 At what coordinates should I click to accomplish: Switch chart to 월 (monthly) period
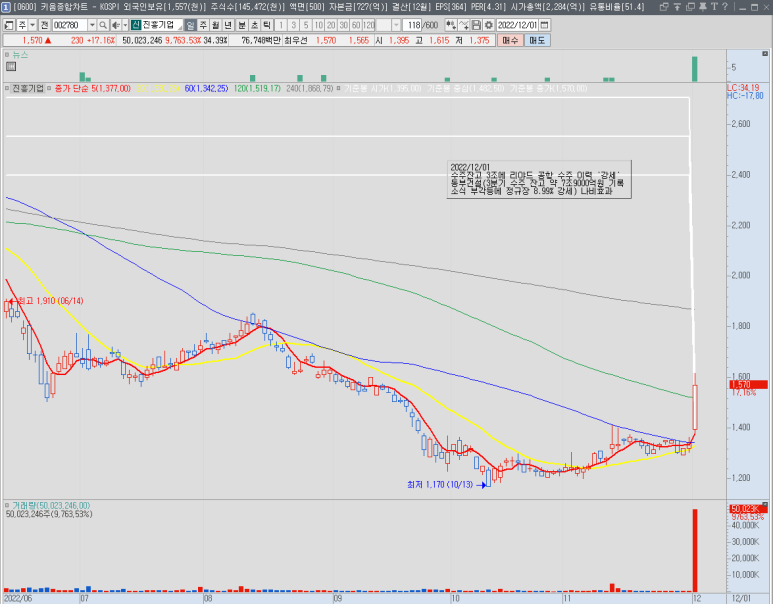point(217,24)
